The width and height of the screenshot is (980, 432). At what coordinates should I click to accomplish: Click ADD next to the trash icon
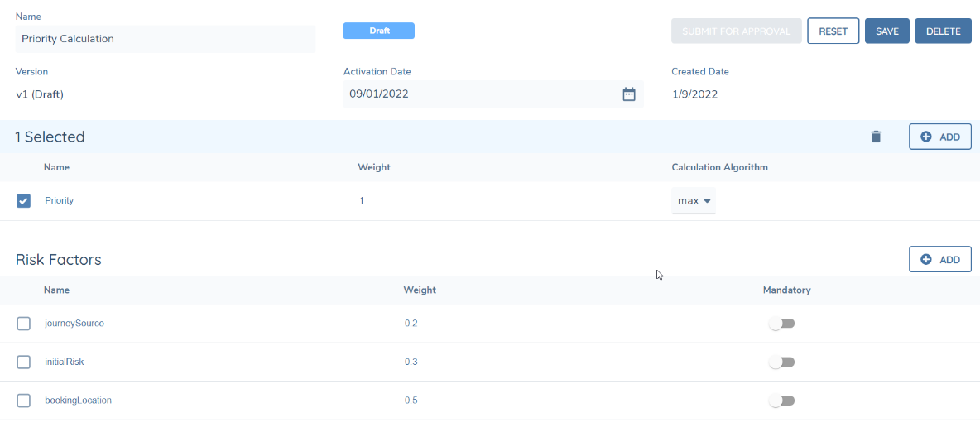pyautogui.click(x=939, y=137)
